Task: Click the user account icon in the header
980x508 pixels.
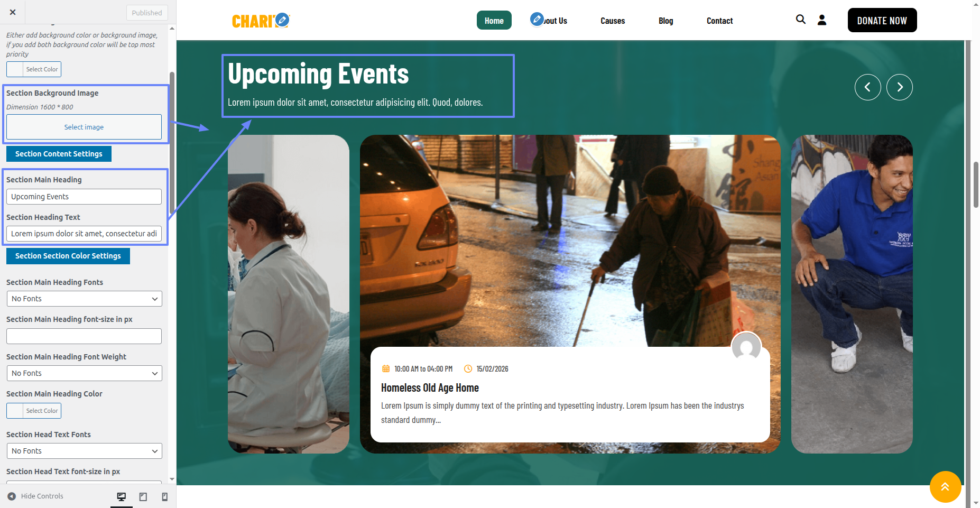Action: click(822, 20)
